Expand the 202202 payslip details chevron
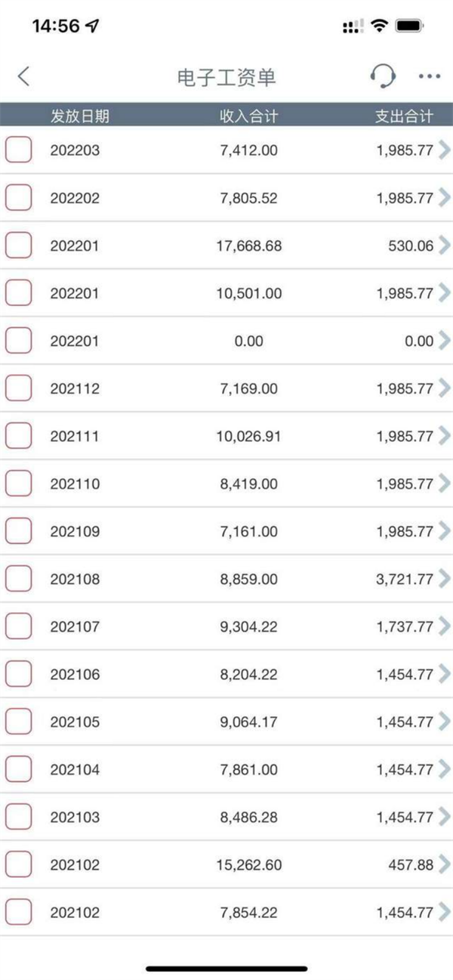 coord(444,197)
